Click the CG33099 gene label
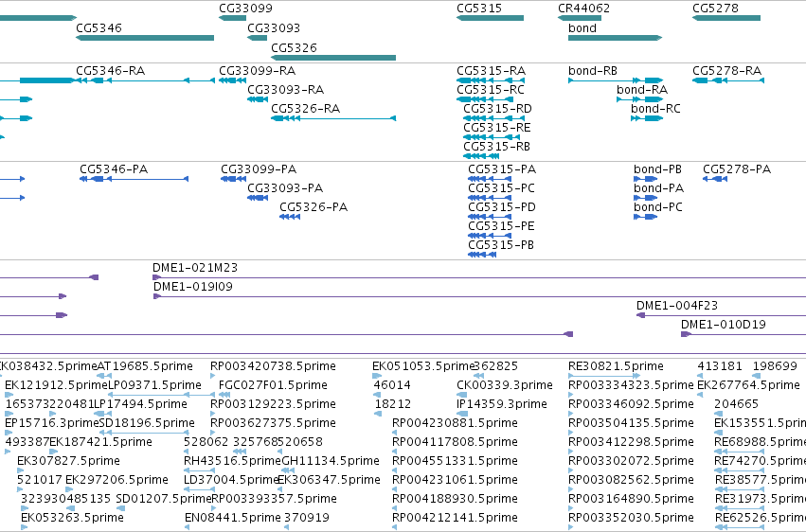The width and height of the screenshot is (806, 532). (x=245, y=9)
